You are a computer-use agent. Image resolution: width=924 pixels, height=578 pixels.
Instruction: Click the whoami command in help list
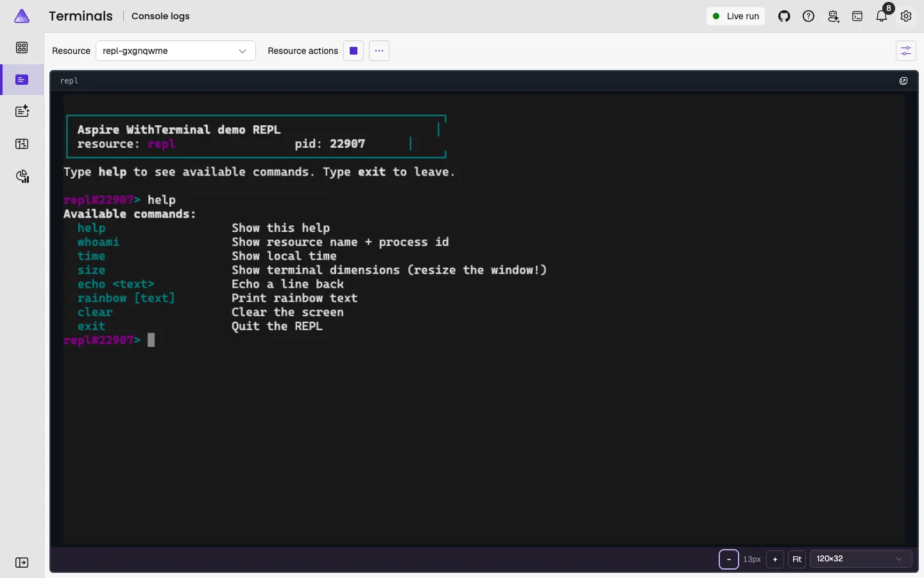click(x=98, y=242)
